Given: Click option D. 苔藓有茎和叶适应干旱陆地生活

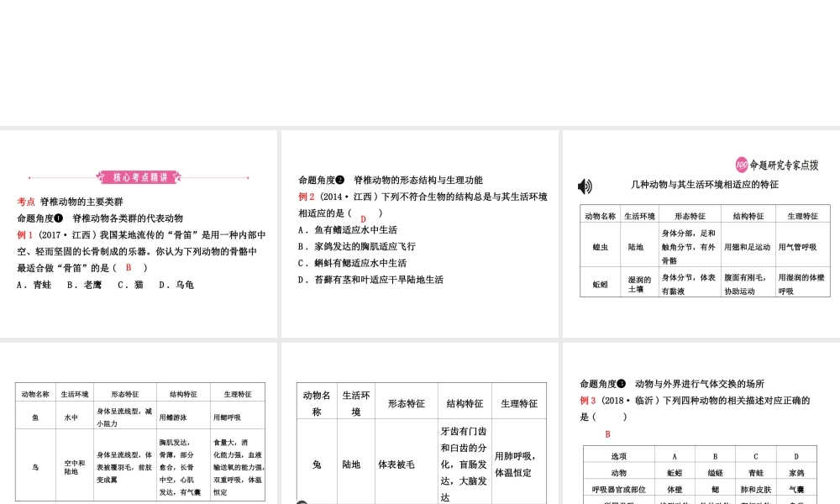Looking at the screenshot, I should (370, 280).
